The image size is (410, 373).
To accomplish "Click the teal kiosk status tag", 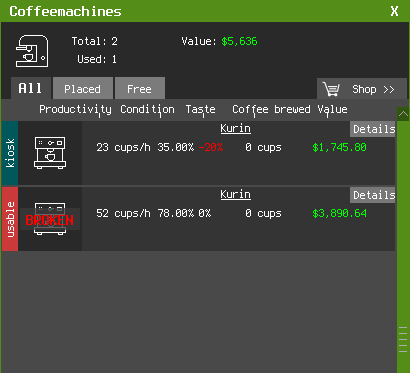I will 10,153.
